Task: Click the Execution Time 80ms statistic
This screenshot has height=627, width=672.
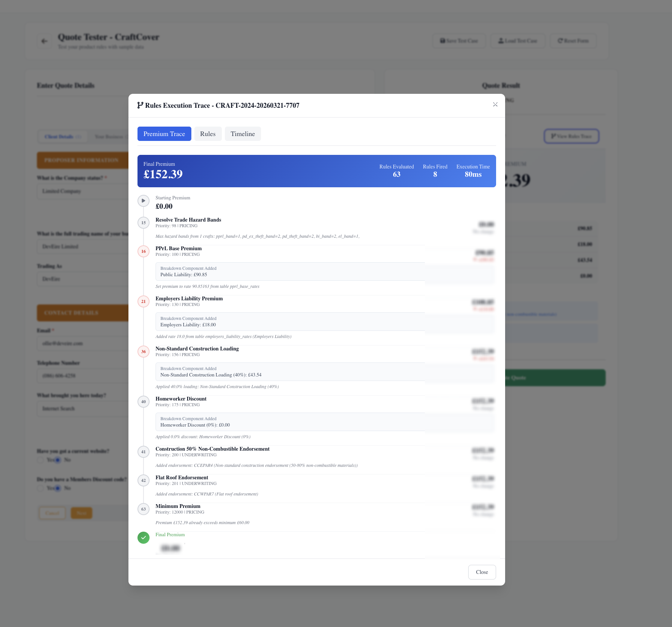Action: coord(473,171)
